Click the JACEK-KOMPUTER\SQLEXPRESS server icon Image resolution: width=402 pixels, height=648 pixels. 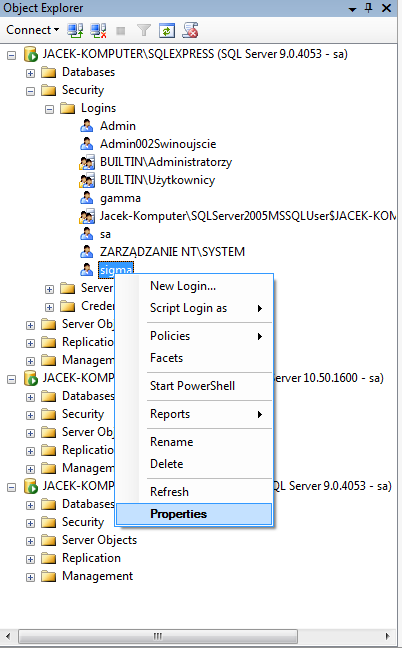[31, 54]
